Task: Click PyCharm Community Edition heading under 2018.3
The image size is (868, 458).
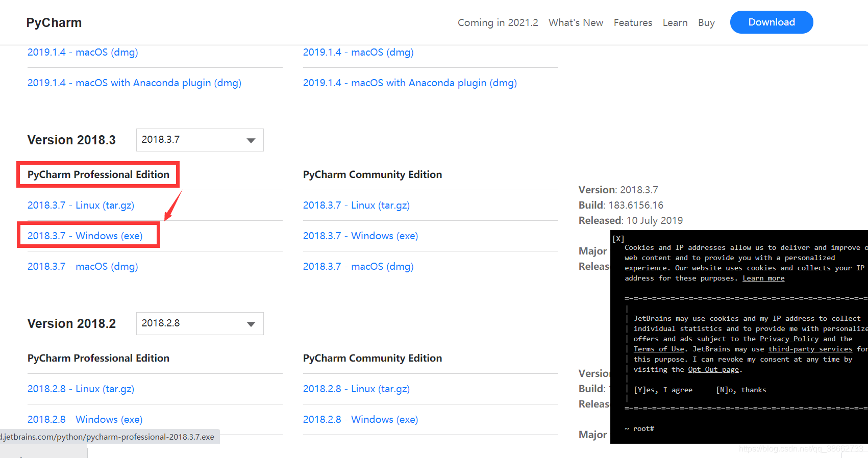Action: pos(373,174)
